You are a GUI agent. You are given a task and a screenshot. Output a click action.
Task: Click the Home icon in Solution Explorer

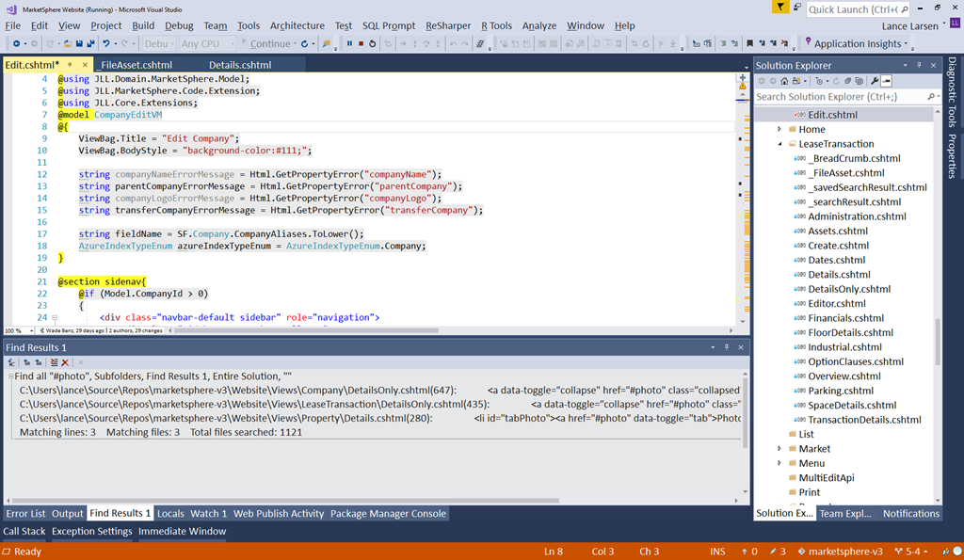pos(784,81)
